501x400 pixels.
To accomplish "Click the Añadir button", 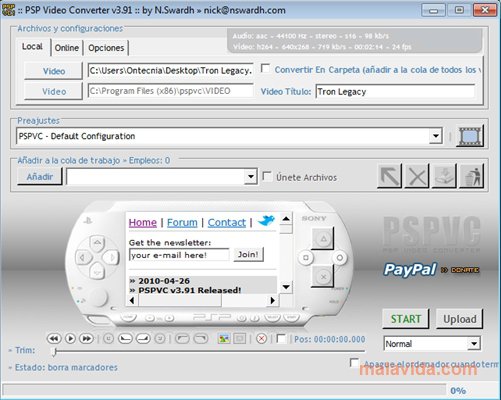I will pos(40,176).
